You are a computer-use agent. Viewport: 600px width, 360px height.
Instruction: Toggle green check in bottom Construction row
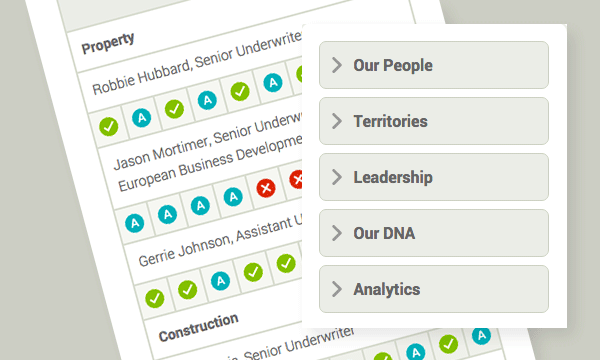[x=448, y=344]
